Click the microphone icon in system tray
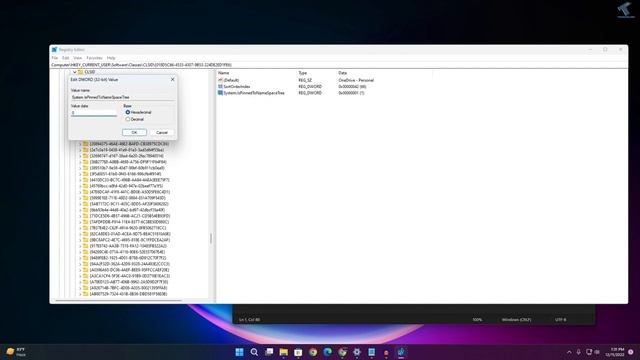The width and height of the screenshot is (640, 360). 579,352
